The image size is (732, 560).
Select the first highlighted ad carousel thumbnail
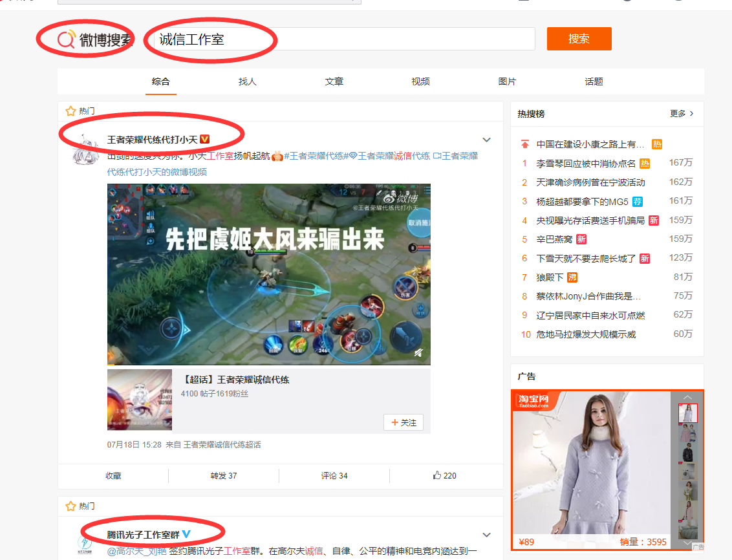tap(687, 413)
